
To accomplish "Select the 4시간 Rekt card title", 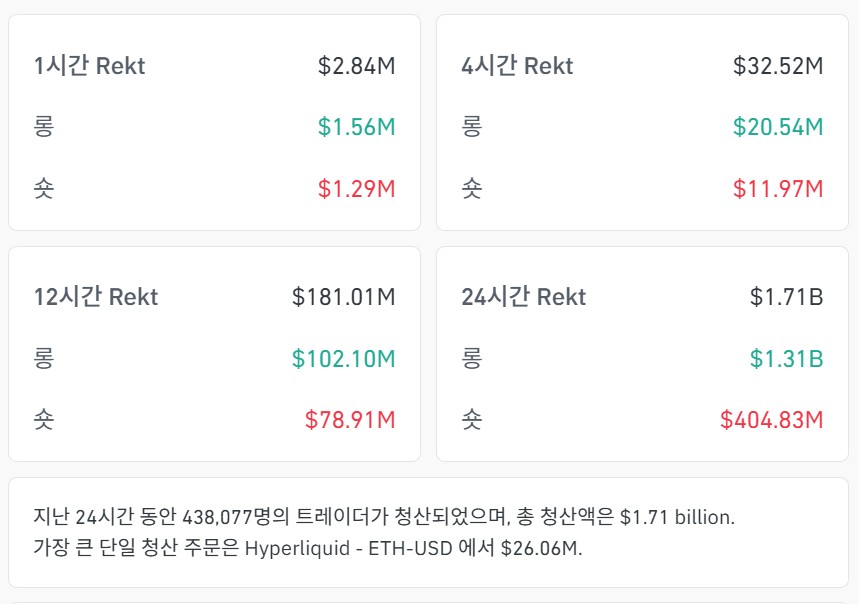I will pos(516,66).
